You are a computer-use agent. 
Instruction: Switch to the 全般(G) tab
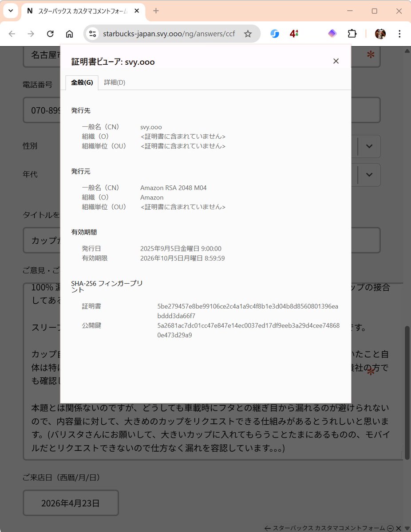point(82,82)
